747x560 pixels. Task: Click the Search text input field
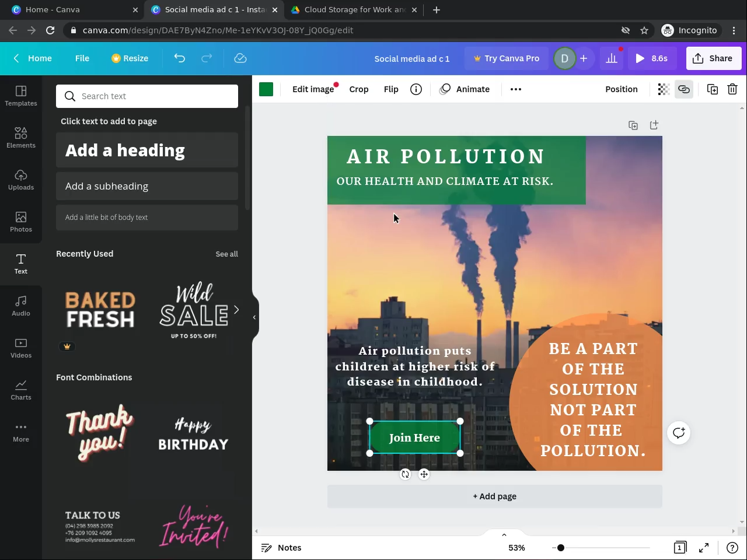pos(147,96)
